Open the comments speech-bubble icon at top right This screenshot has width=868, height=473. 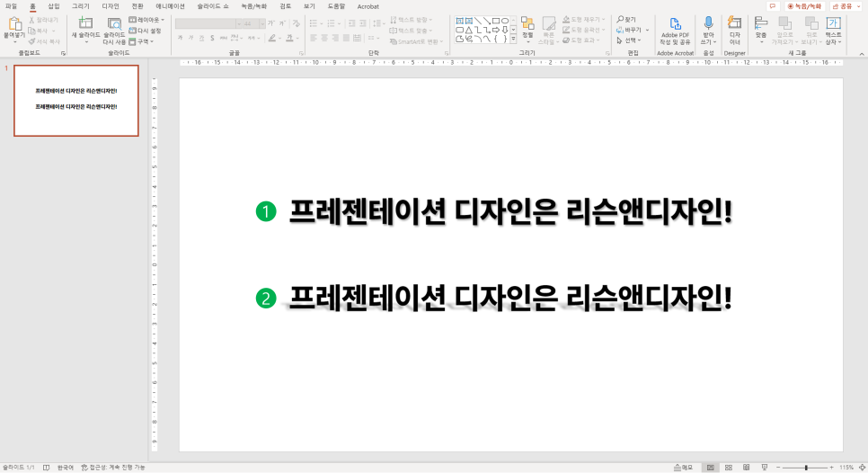point(773,6)
